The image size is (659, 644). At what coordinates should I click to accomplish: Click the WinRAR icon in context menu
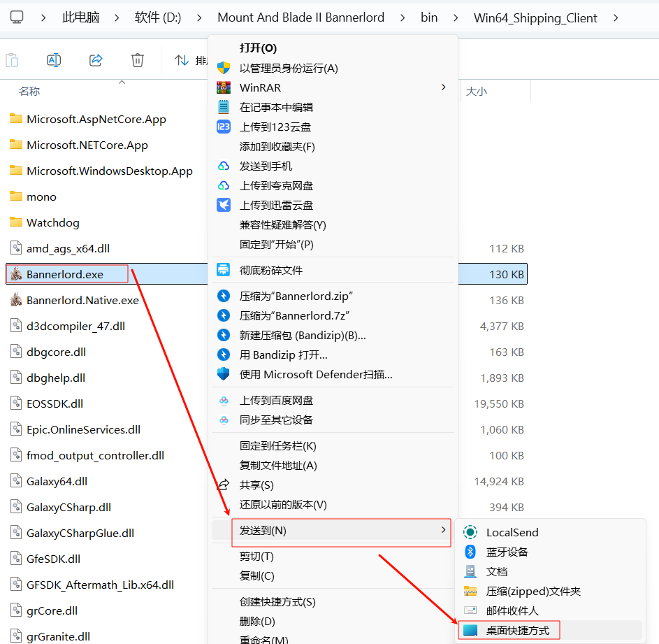click(x=224, y=87)
